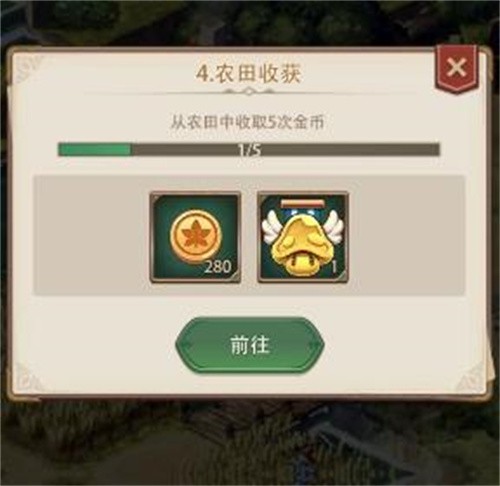Tap the 280 quantity on coin reward

pos(217,267)
